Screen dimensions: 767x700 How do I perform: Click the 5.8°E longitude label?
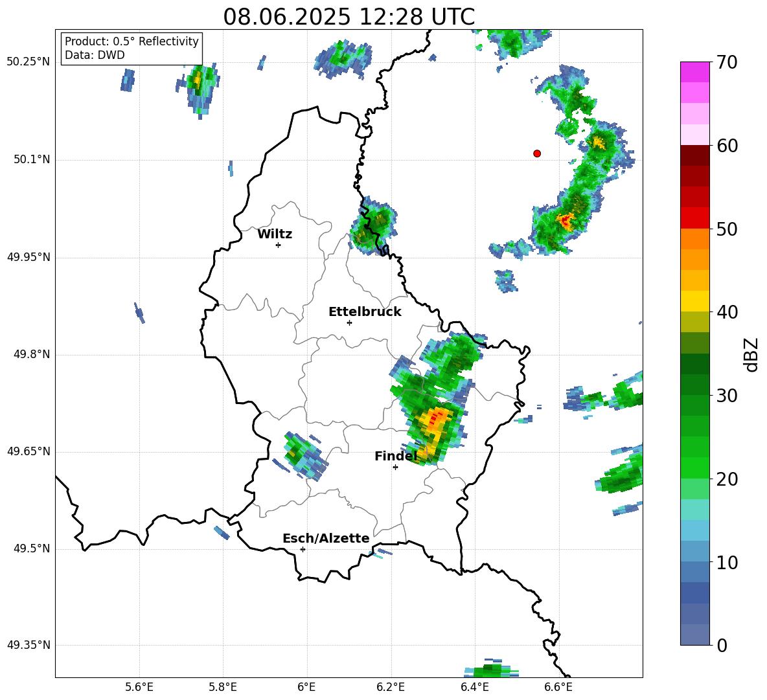coord(223,687)
